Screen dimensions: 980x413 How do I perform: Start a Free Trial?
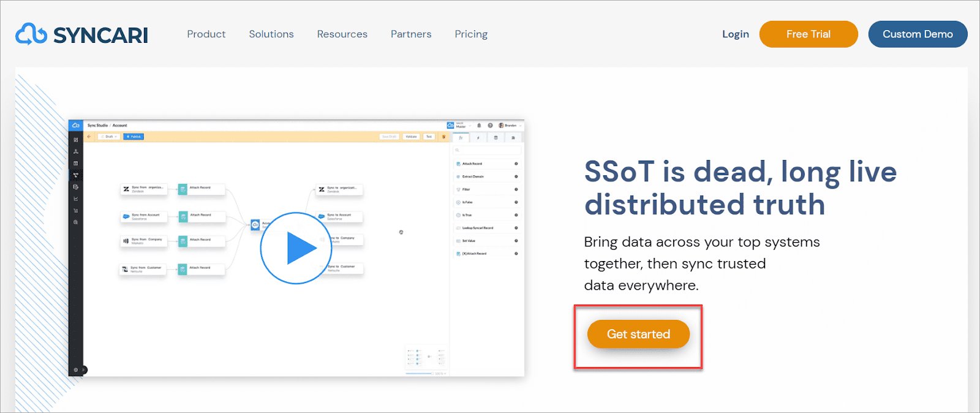pyautogui.click(x=809, y=34)
